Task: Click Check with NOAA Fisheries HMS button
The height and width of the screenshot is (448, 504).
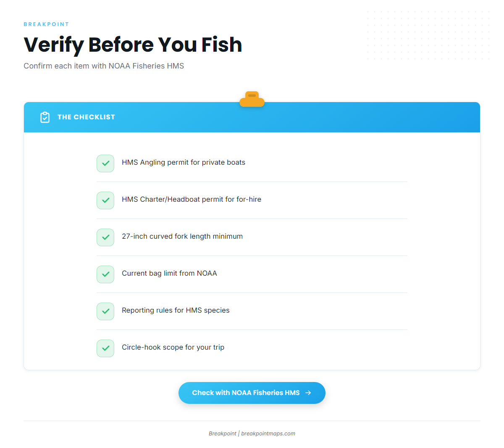Action: coord(252,393)
